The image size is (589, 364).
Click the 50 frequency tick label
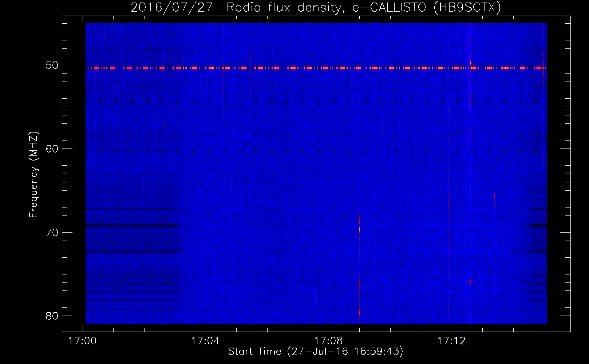pos(52,65)
